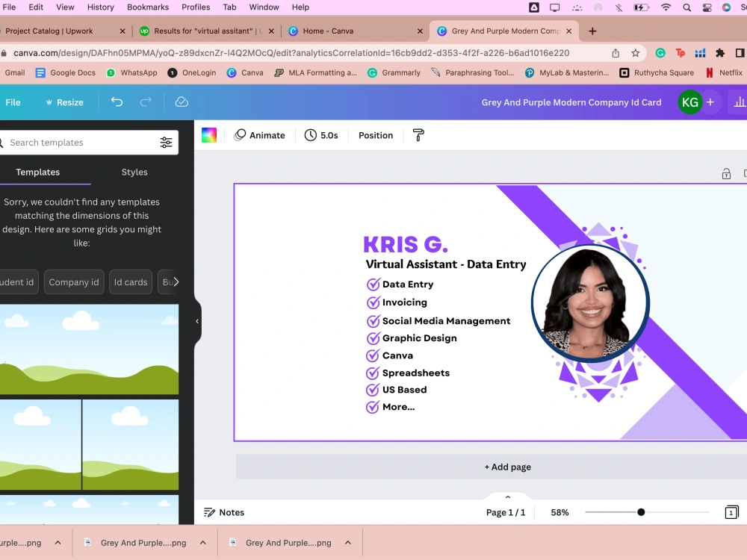Click the KG profile avatar

(689, 102)
